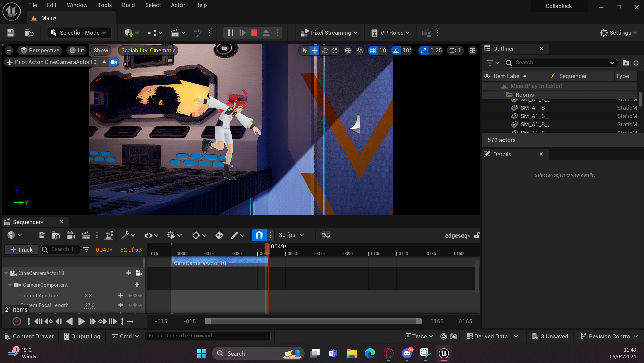
Task: Open the File menu
Action: 33,5
